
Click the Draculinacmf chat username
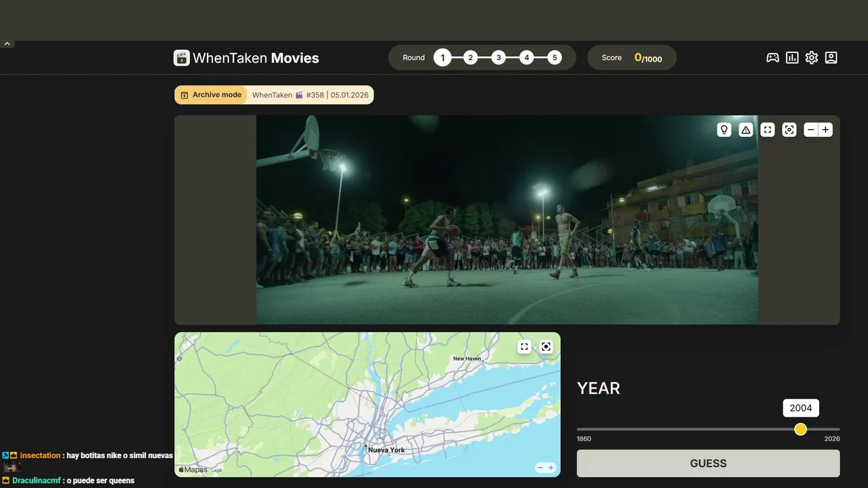point(37,481)
